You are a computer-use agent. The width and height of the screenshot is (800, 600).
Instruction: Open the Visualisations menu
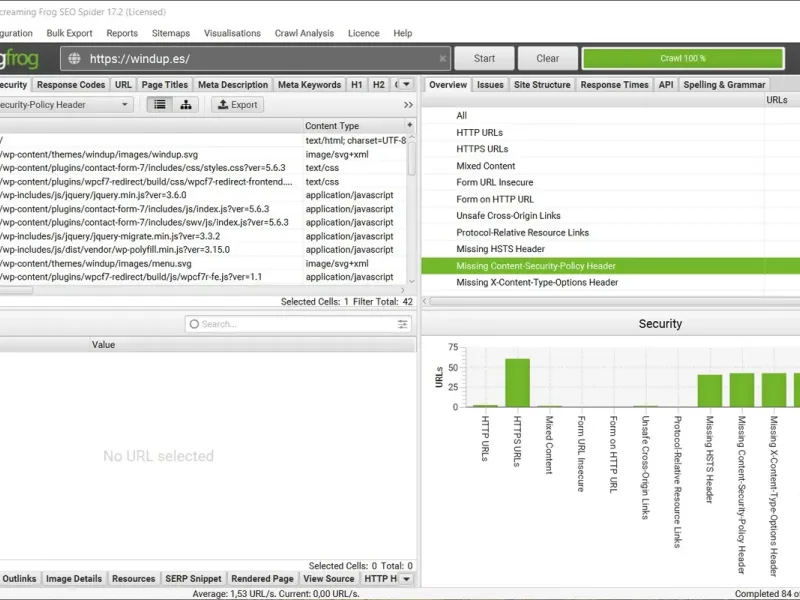pos(232,33)
